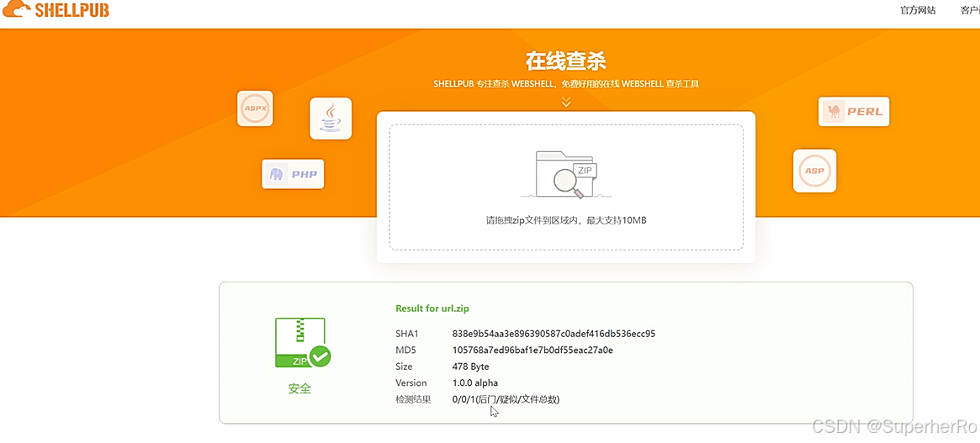Click the 安全 status label
The image size is (980, 443).
coord(299,388)
